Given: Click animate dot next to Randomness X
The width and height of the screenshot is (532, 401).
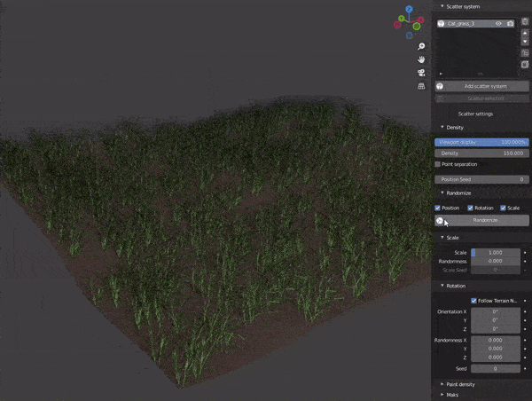Looking at the screenshot, I should click(x=525, y=340).
